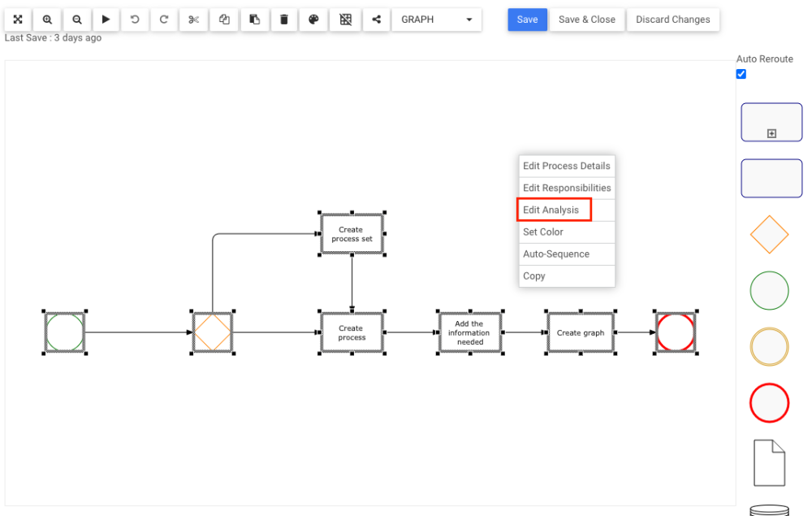Click the blue Save button

[527, 20]
